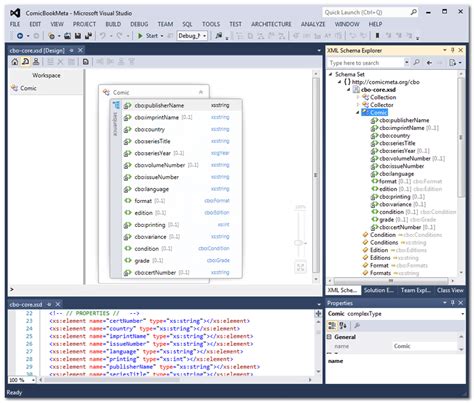Open the Properties object selector dropdown
Viewport: 474px width, 403px height.
[x=462, y=314]
